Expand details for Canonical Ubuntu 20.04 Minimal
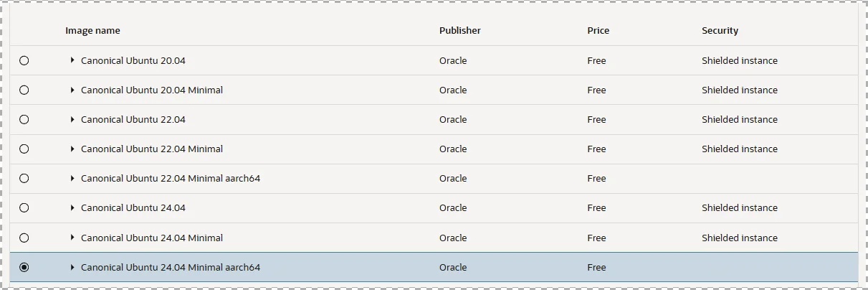868x290 pixels. coord(72,90)
